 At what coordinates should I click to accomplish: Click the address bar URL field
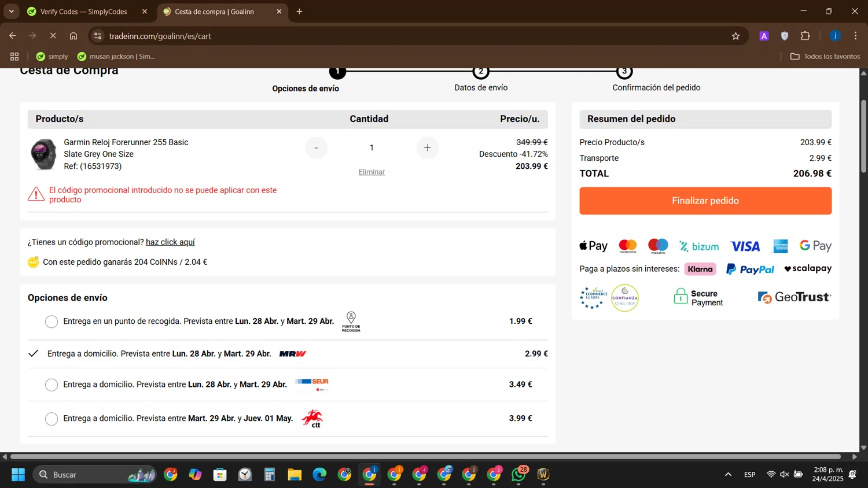pyautogui.click(x=417, y=36)
